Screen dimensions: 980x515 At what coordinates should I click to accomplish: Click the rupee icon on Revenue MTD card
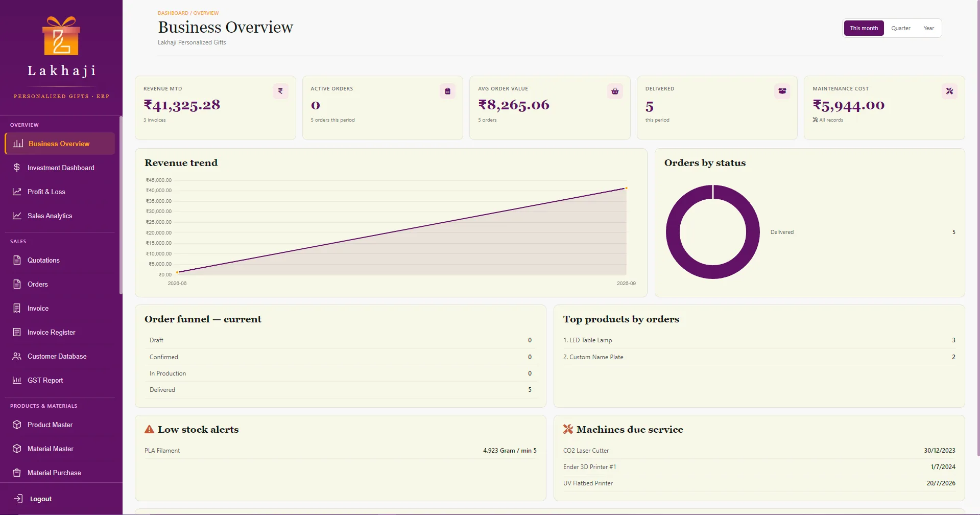tap(280, 91)
